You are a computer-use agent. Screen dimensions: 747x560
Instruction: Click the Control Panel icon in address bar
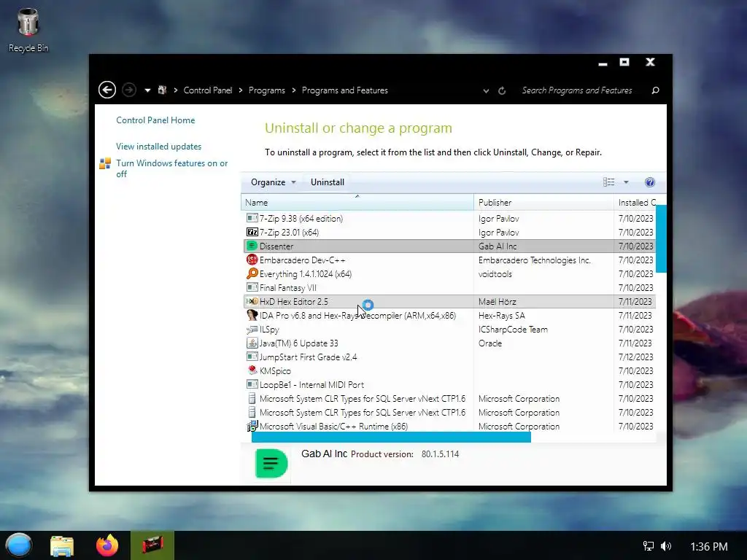[163, 90]
